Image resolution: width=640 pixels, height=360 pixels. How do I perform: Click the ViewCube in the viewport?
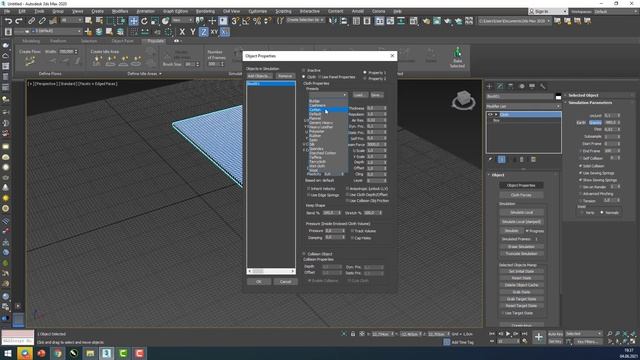[x=463, y=100]
